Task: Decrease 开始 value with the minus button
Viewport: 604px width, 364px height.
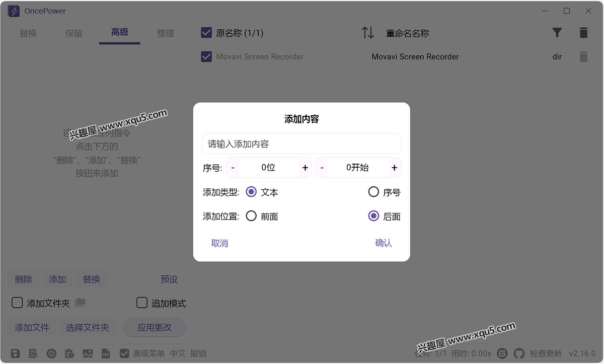Action: tap(322, 168)
